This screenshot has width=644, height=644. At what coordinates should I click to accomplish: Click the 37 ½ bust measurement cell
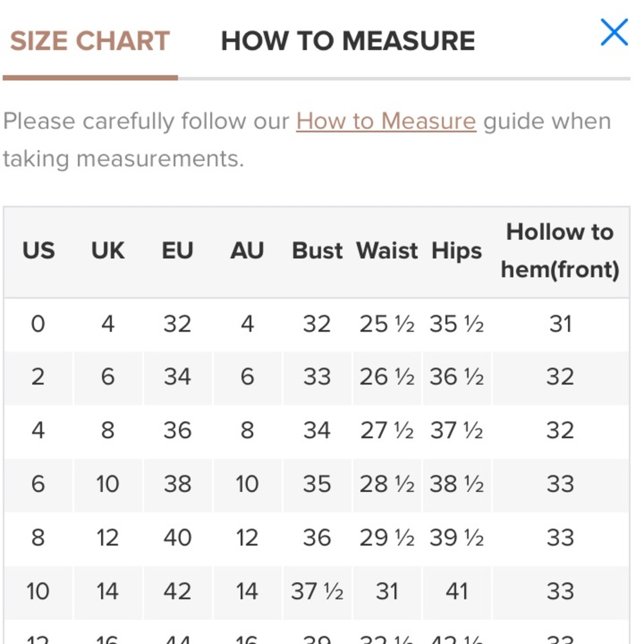pyautogui.click(x=317, y=592)
